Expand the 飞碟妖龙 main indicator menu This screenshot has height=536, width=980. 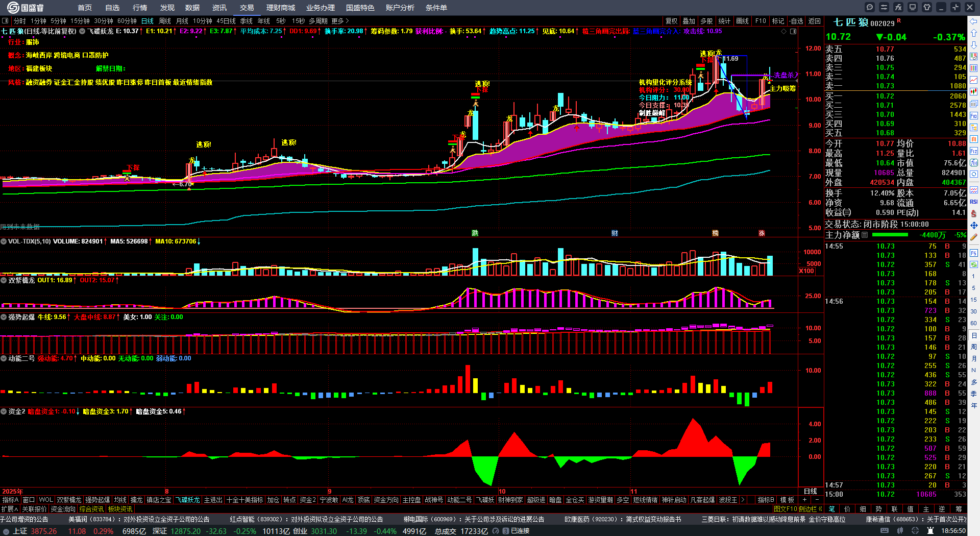[x=82, y=31]
